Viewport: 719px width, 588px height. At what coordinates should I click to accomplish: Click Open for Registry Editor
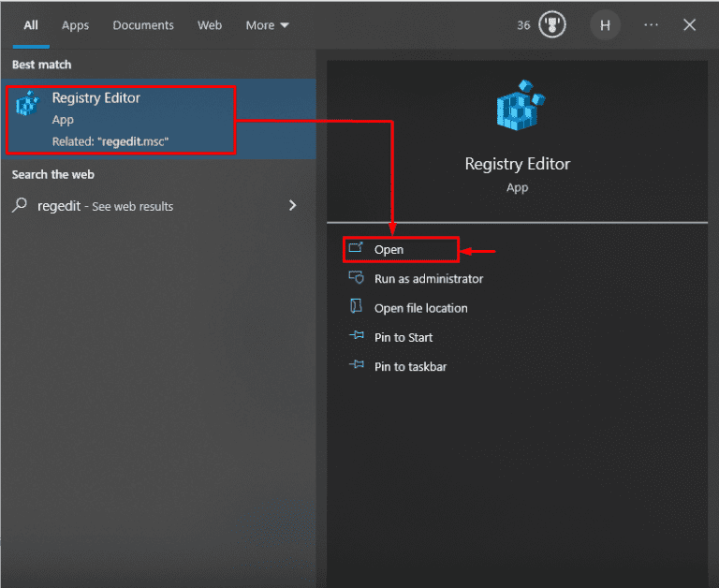tap(401, 250)
